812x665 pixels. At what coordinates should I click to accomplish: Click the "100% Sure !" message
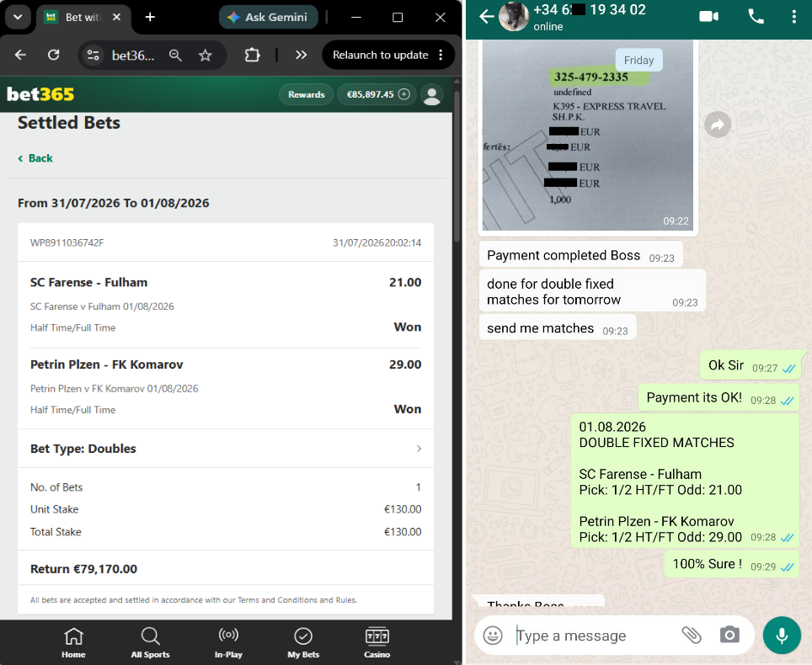(x=732, y=564)
